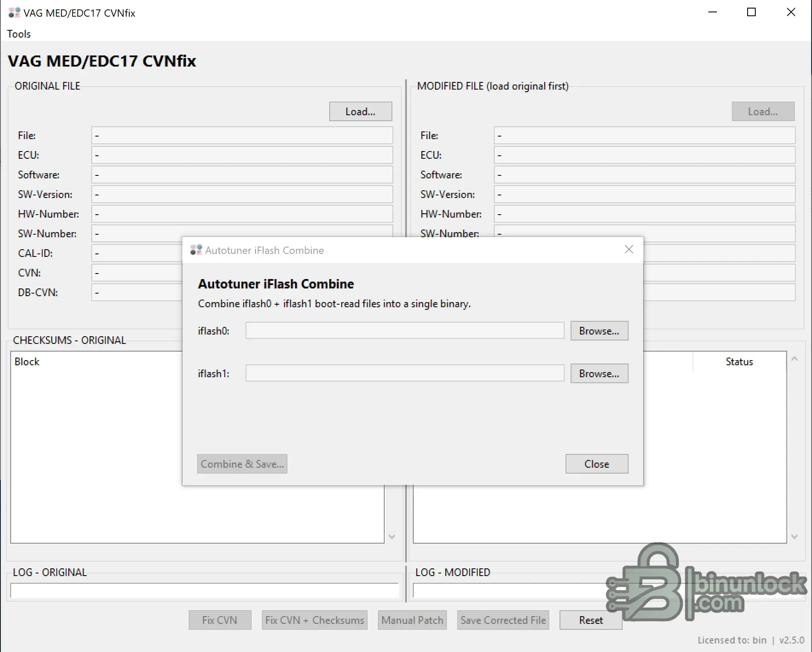Click original DB-CVN field

point(136,292)
